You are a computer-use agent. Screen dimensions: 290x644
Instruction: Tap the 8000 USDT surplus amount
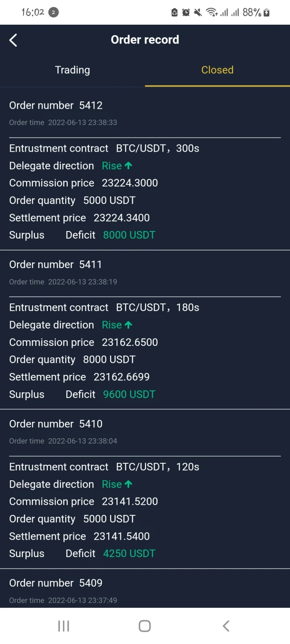(129, 235)
